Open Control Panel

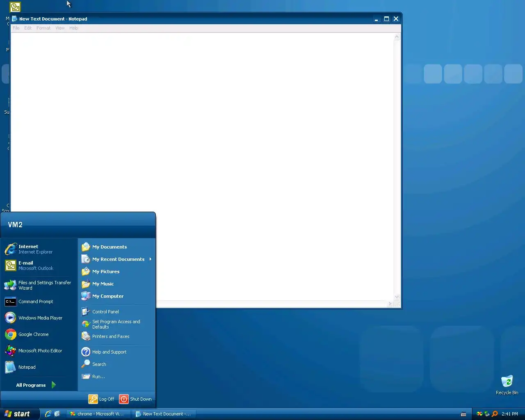tap(117, 312)
